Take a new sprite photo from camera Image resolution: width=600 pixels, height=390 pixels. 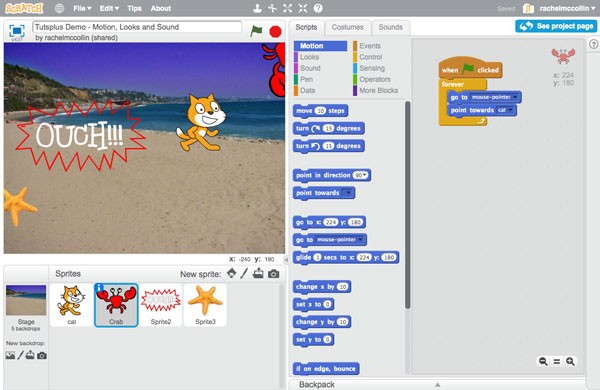(x=273, y=274)
